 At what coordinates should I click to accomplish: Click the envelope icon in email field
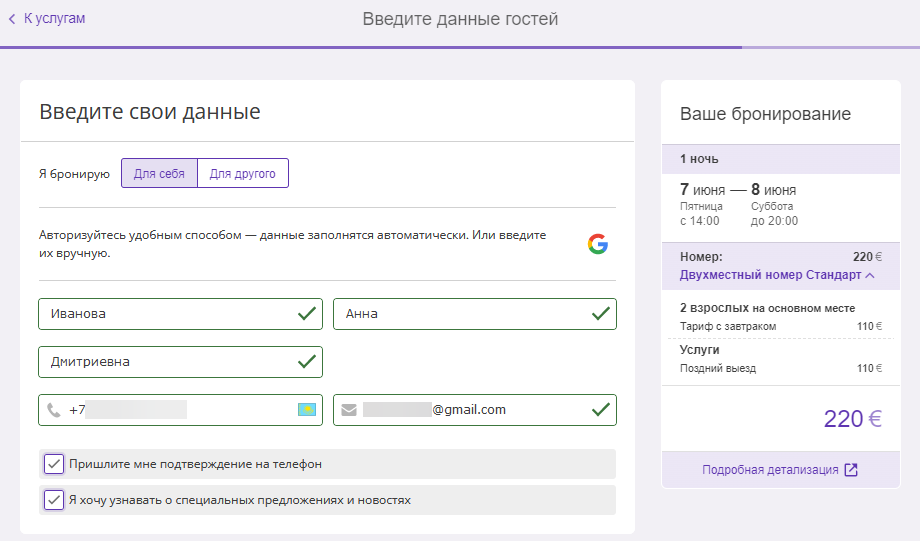(x=349, y=410)
